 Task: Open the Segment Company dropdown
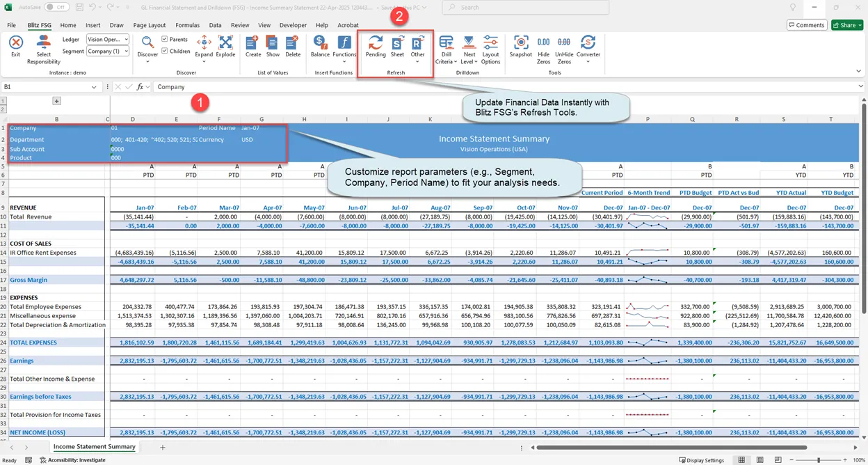[107, 51]
